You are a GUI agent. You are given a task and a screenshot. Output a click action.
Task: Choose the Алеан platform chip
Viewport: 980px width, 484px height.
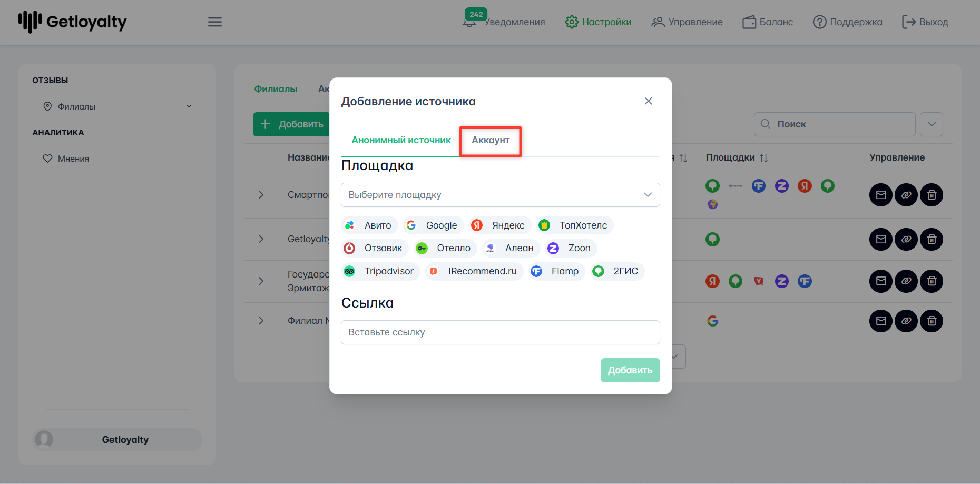tap(511, 248)
